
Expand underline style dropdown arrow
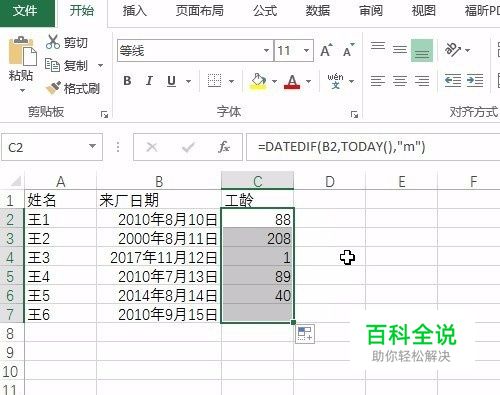click(x=189, y=81)
